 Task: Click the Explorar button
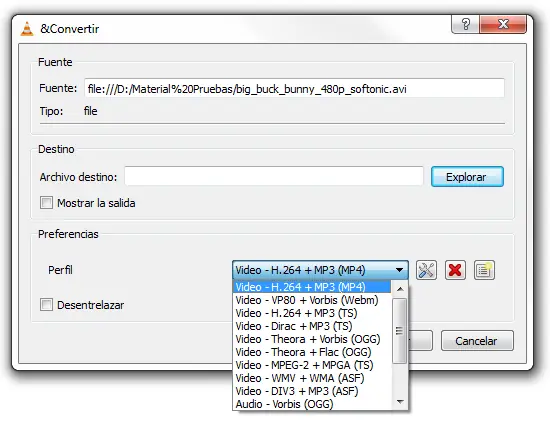coord(467,177)
